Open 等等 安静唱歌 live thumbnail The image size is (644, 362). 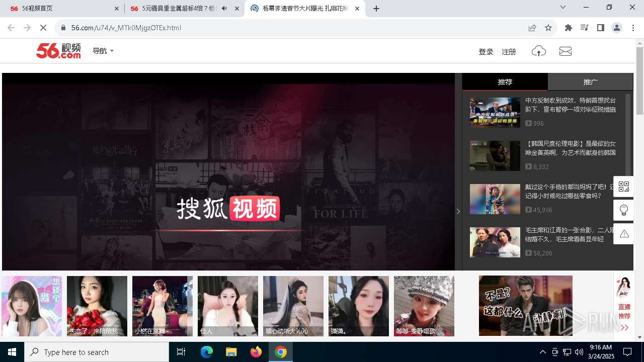point(424,306)
